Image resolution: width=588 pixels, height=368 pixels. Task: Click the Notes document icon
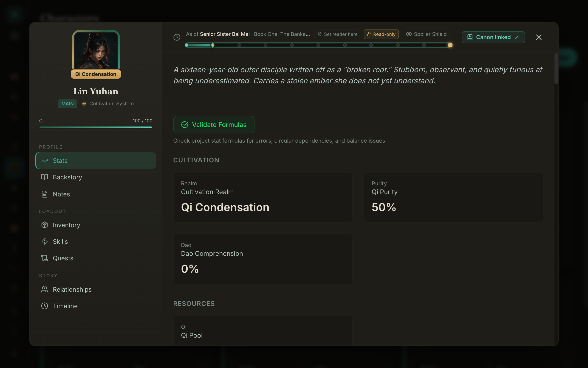[x=45, y=194]
